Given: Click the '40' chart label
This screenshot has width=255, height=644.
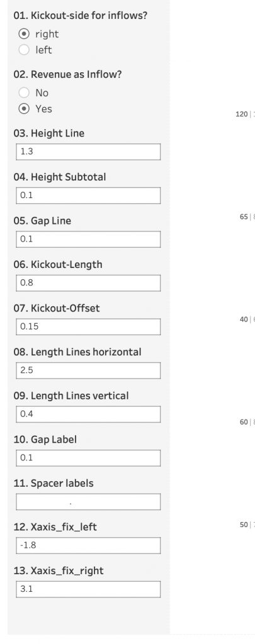Looking at the screenshot, I should point(244,319).
